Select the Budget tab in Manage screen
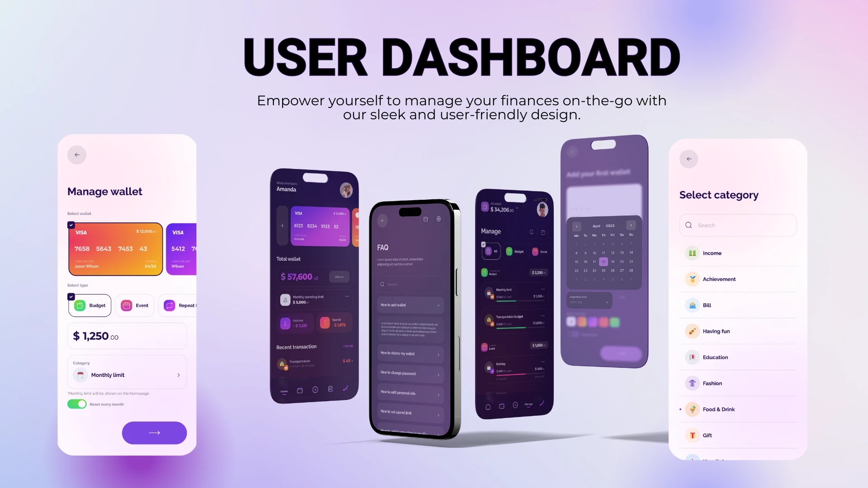 click(x=515, y=251)
